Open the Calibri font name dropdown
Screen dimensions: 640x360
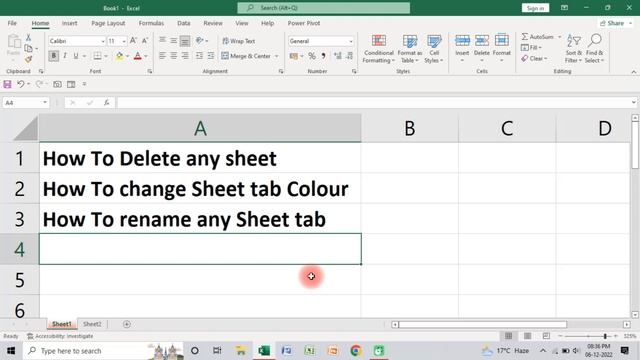point(102,41)
